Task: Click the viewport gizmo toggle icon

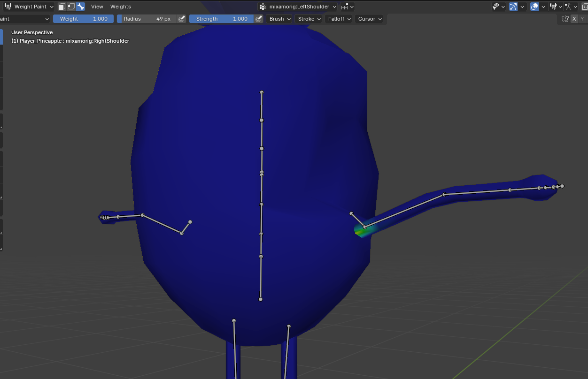Action: (x=513, y=7)
